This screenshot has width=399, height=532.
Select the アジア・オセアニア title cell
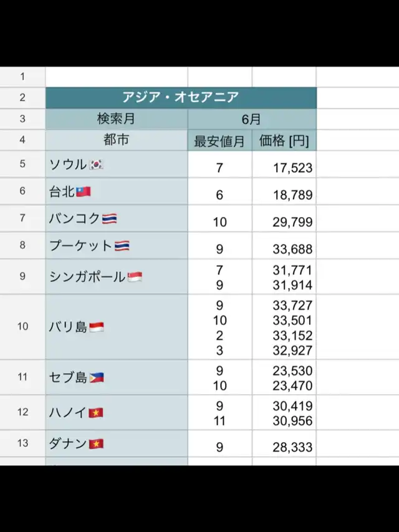click(181, 98)
